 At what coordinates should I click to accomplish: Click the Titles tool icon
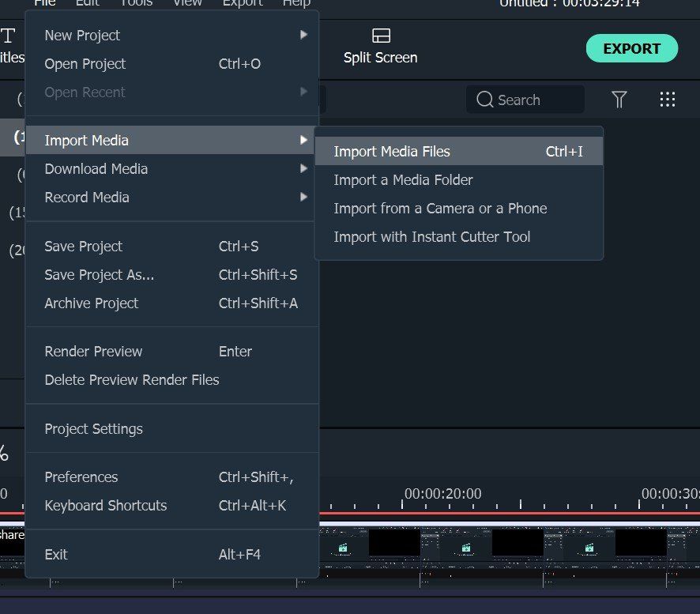[x=8, y=36]
